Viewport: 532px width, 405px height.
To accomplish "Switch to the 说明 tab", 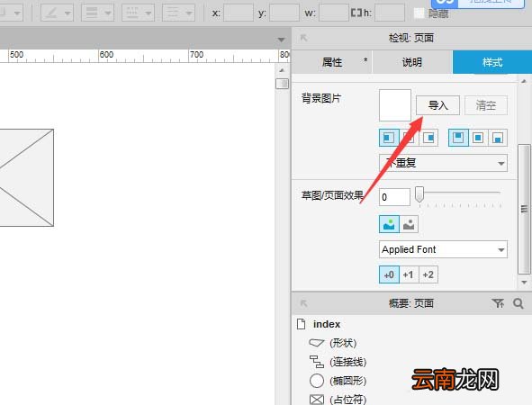I will tap(412, 62).
